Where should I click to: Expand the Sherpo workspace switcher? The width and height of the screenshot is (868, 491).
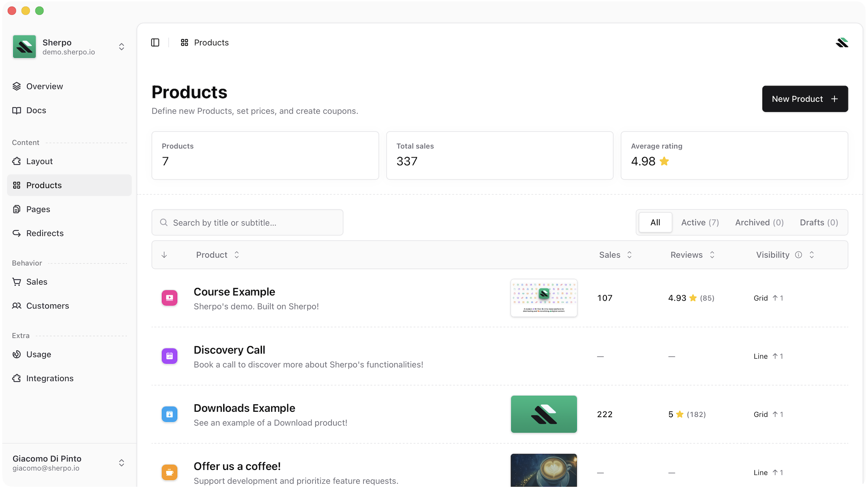(121, 47)
